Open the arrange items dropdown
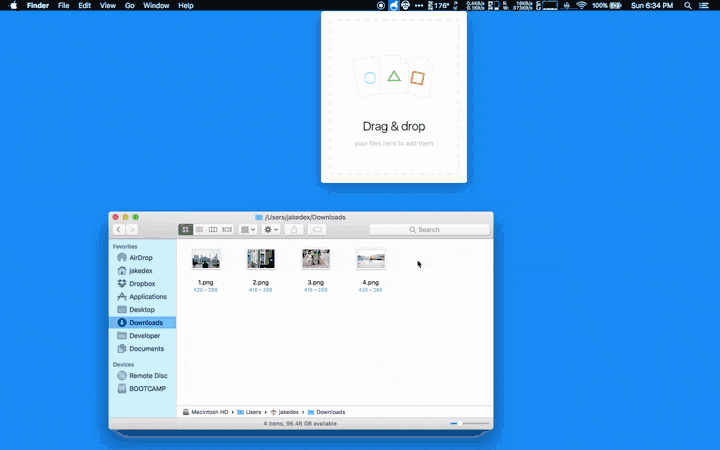This screenshot has width=720, height=450. 248,230
